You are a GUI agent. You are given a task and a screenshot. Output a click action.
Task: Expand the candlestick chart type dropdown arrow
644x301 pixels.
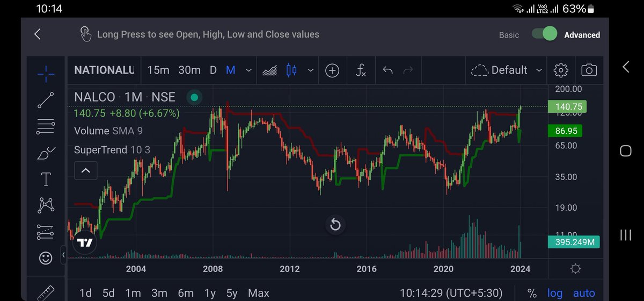(x=310, y=70)
